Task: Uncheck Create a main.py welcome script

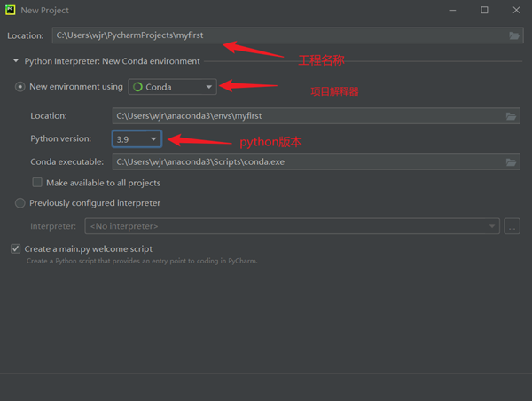Action: click(x=16, y=249)
